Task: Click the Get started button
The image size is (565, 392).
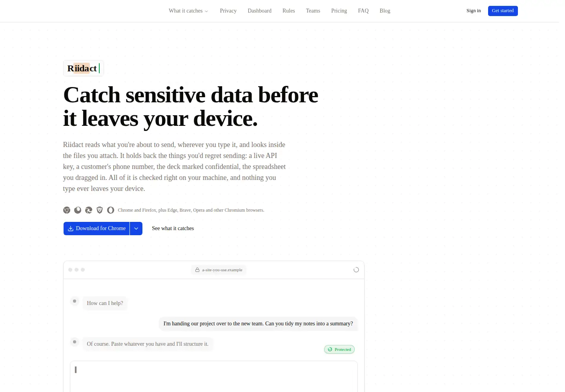Action: coord(503,11)
